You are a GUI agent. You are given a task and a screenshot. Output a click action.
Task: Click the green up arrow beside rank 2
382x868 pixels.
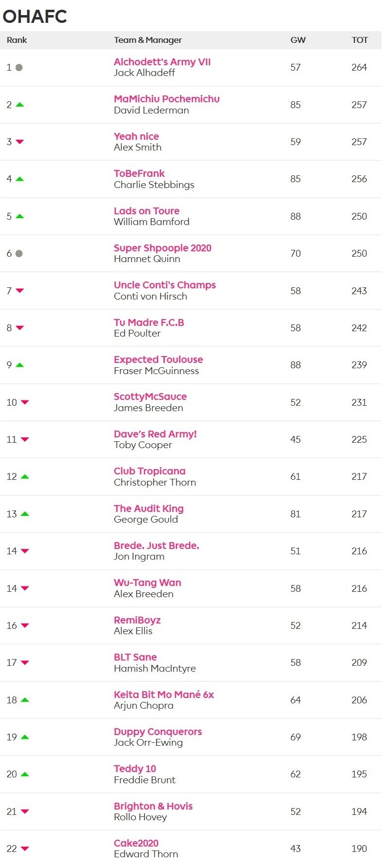pyautogui.click(x=19, y=105)
